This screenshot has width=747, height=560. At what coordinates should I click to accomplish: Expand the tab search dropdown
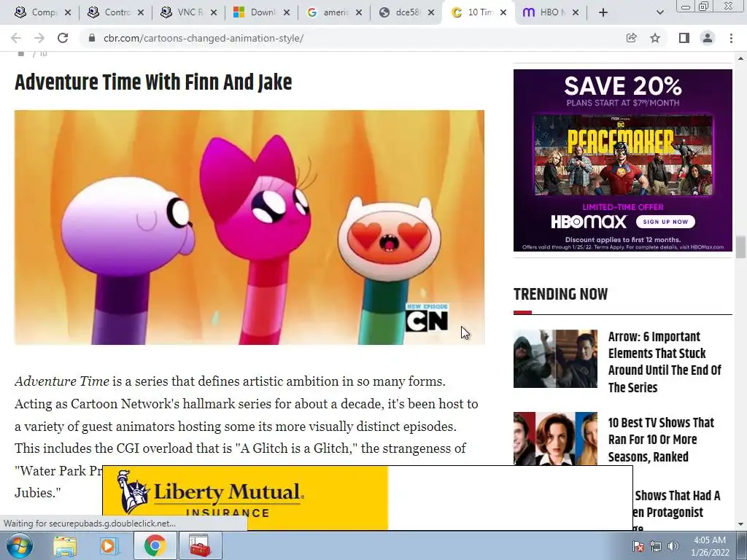(x=659, y=13)
